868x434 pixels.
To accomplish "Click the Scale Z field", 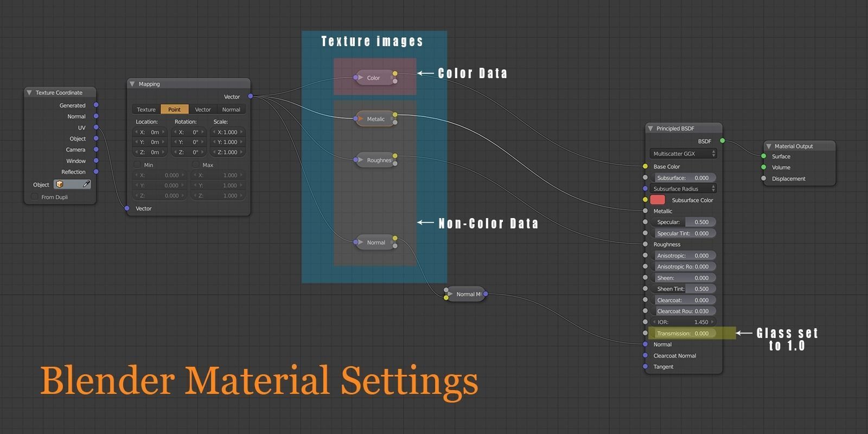I will (x=228, y=152).
